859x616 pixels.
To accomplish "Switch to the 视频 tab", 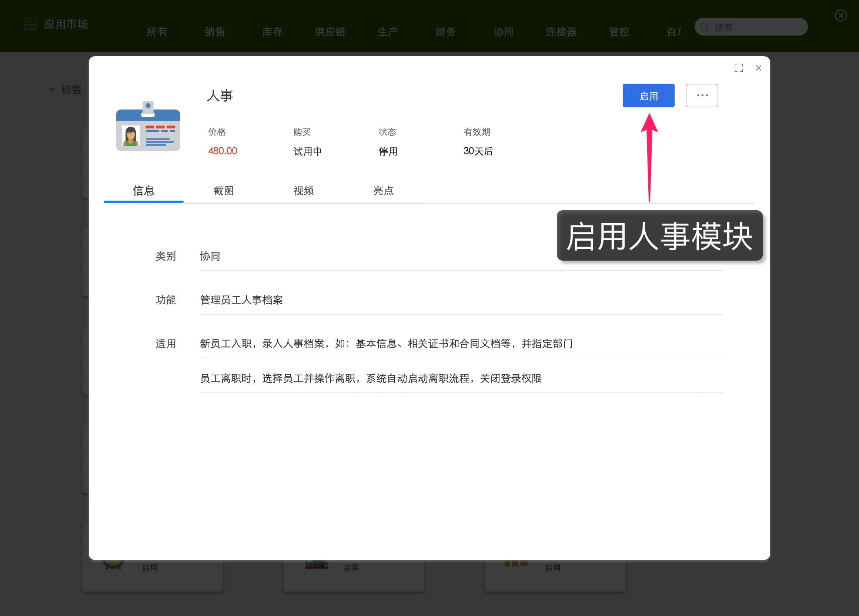I will point(303,191).
